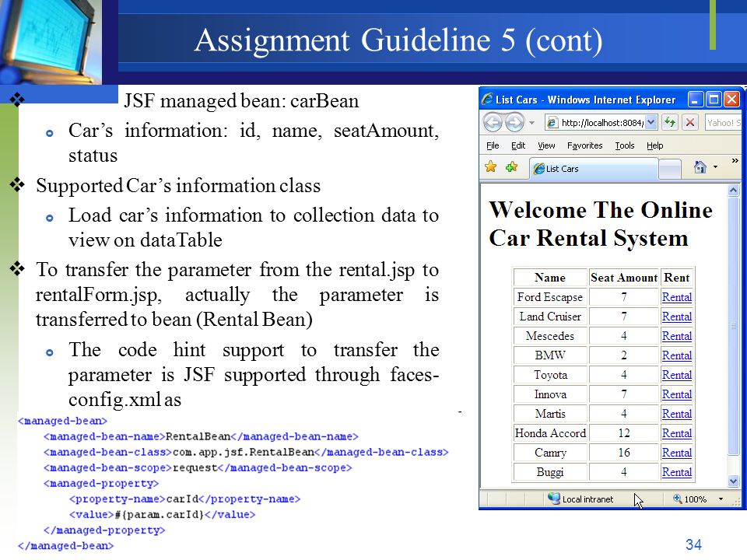Image resolution: width=747 pixels, height=560 pixels.
Task: Click the Land Cruiser name cell
Action: [550, 317]
